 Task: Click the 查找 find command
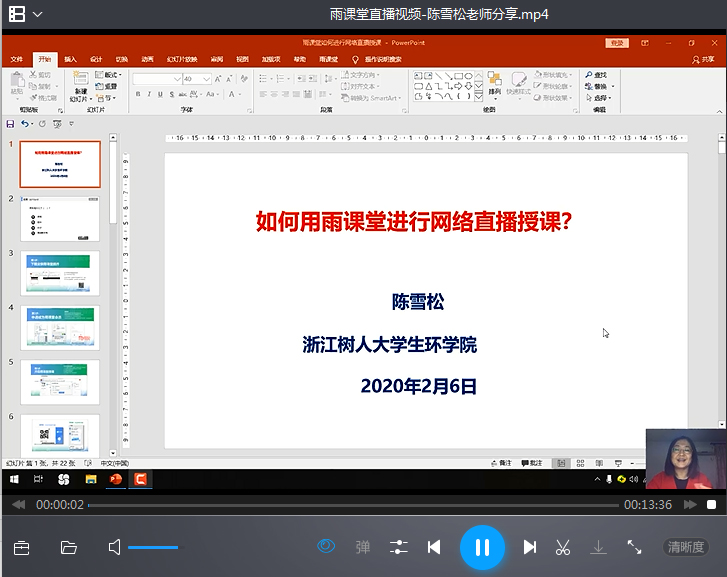pyautogui.click(x=596, y=75)
